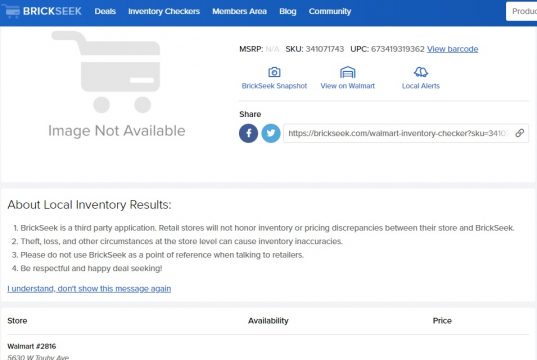537x360 pixels.
Task: Click the View barcode link
Action: click(x=452, y=49)
